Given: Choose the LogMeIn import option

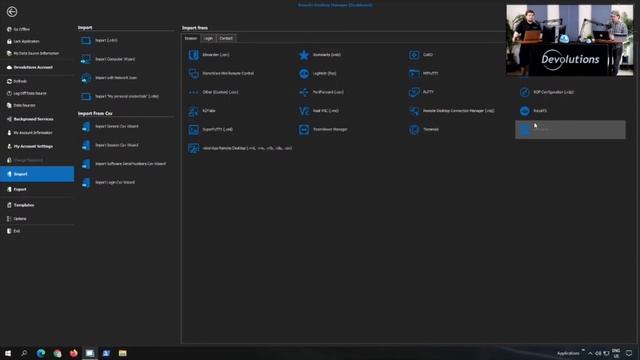Looking at the screenshot, I should pos(318,73).
